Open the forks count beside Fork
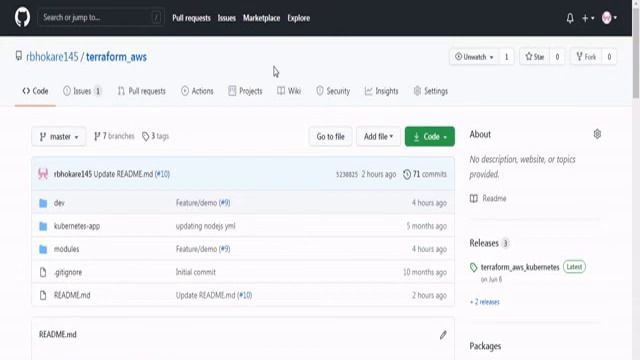640x360 pixels. click(609, 57)
